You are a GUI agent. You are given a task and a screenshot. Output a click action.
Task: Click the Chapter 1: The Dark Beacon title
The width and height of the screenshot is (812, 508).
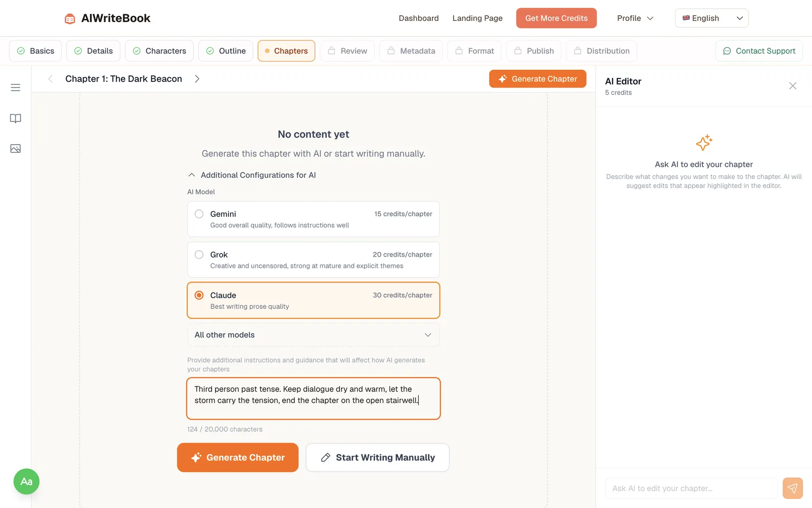(x=124, y=79)
